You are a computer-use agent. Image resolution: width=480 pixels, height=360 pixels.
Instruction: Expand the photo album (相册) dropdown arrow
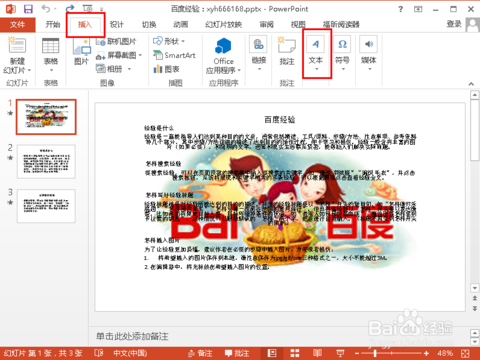click(x=129, y=69)
